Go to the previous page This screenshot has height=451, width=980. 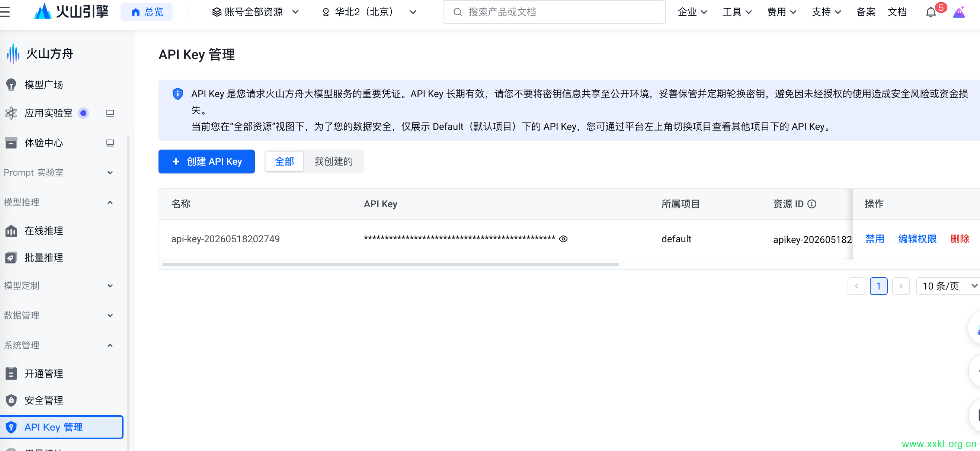coord(856,286)
